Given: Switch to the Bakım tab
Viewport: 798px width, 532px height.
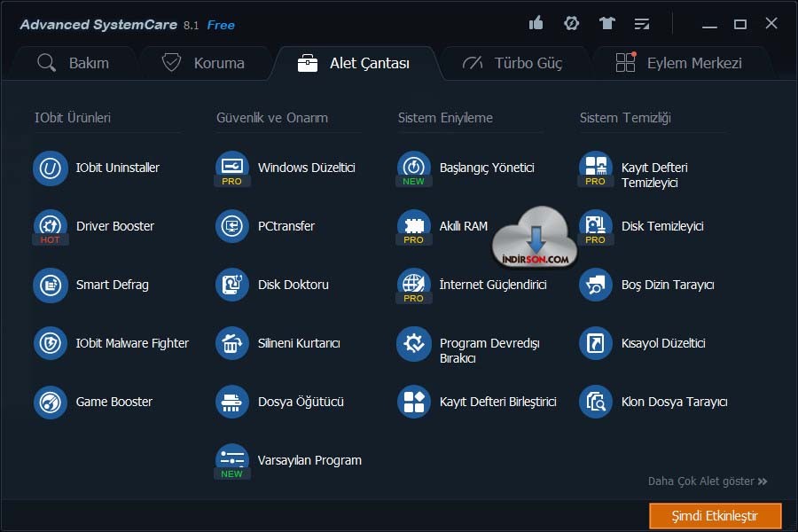Looking at the screenshot, I should point(74,63).
